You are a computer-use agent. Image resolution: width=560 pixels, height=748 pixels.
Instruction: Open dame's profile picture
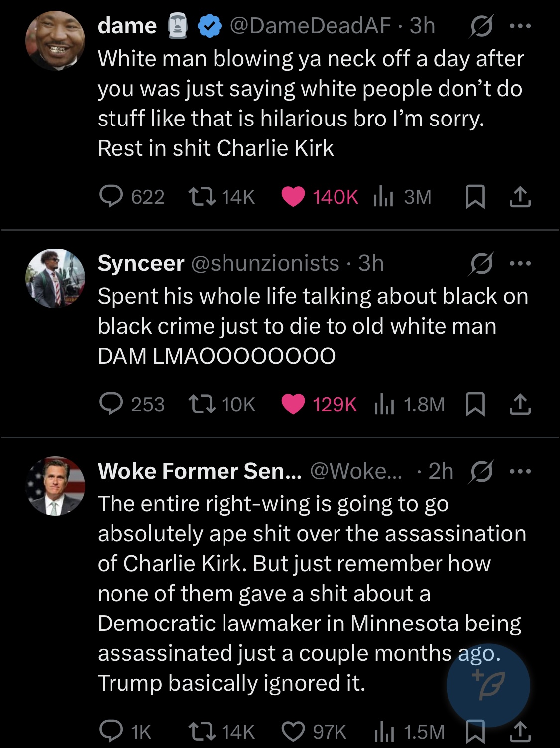click(55, 41)
